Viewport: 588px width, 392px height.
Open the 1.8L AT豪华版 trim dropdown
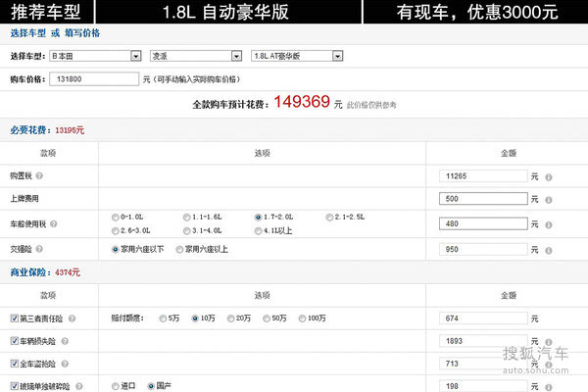point(296,56)
